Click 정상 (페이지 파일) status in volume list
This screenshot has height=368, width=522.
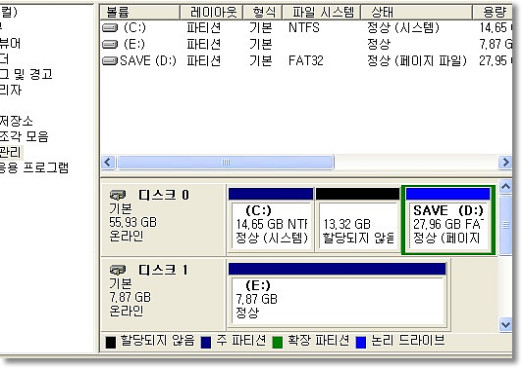coord(417,61)
